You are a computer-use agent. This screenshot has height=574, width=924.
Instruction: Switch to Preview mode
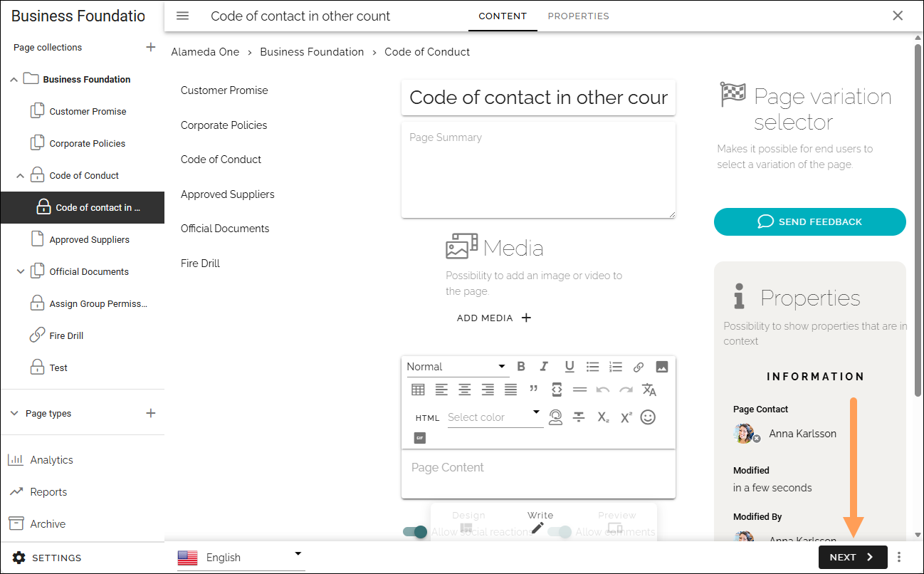616,521
